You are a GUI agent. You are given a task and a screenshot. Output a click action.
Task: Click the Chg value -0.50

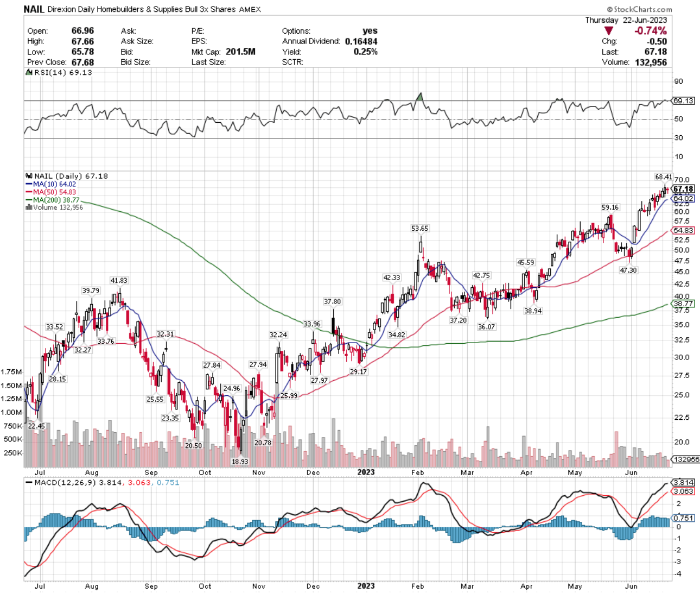657,41
